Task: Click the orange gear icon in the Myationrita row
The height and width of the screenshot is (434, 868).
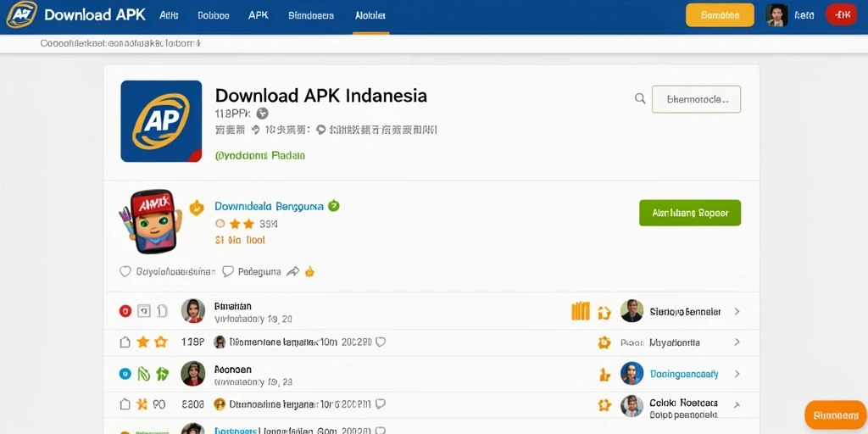Action: tap(604, 342)
